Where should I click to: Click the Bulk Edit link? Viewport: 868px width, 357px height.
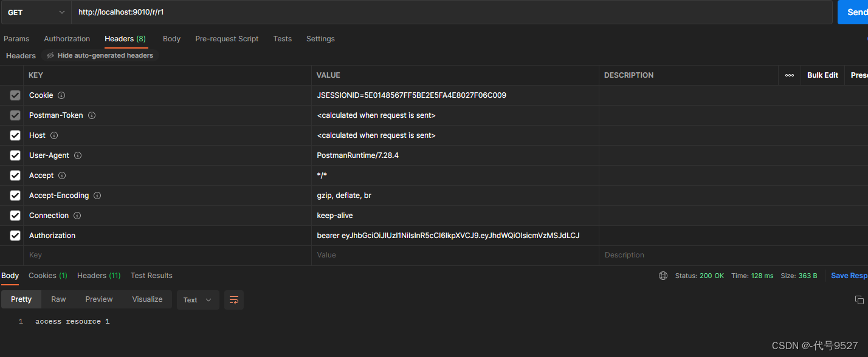tap(822, 75)
